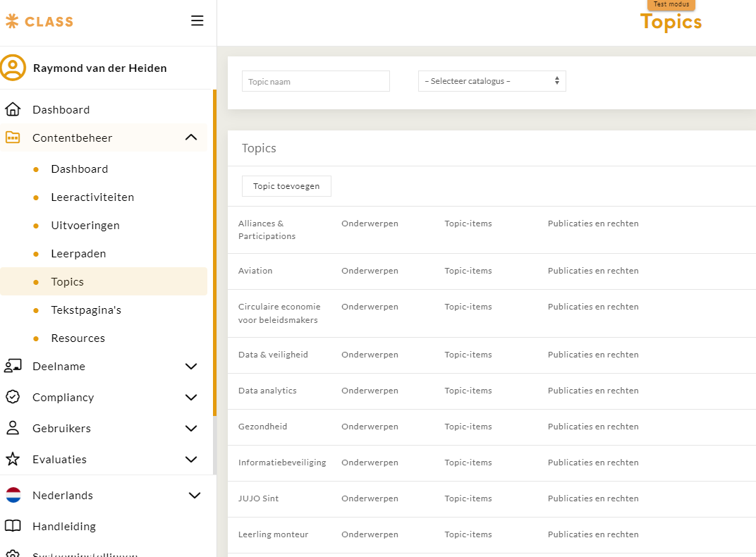This screenshot has width=756, height=557.
Task: Open Leeractiviteiten in the sidebar
Action: click(92, 197)
